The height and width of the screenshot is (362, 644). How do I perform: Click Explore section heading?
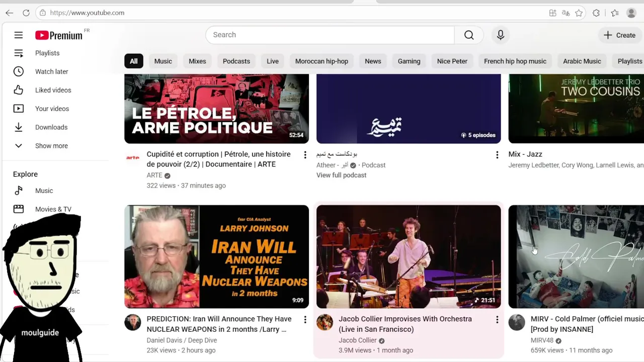click(x=25, y=174)
